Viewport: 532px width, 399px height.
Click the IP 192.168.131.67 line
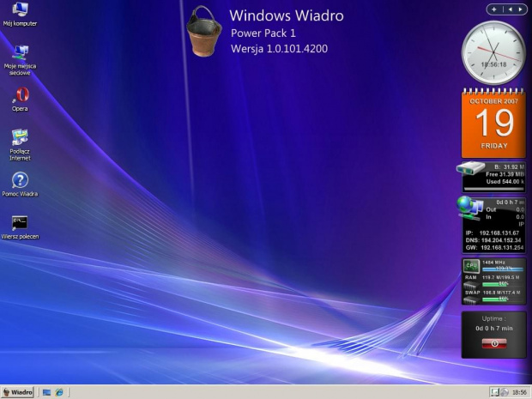point(493,233)
